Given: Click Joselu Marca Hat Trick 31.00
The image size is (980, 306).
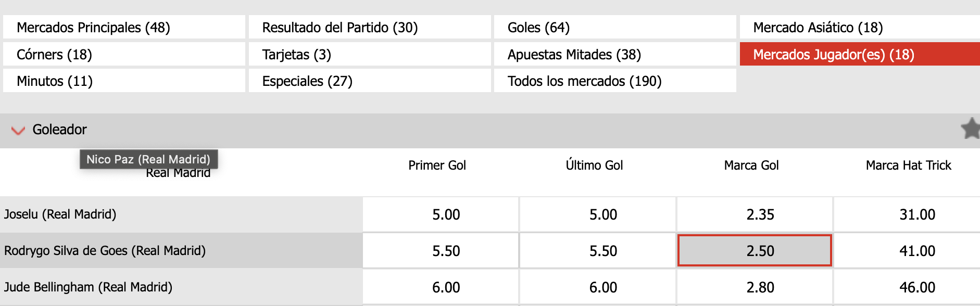Looking at the screenshot, I should click(917, 214).
